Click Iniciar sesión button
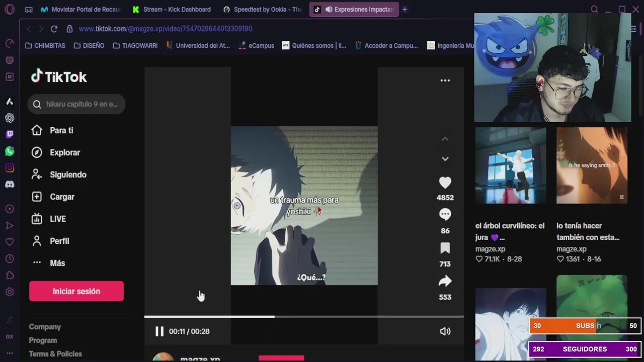 (x=76, y=291)
